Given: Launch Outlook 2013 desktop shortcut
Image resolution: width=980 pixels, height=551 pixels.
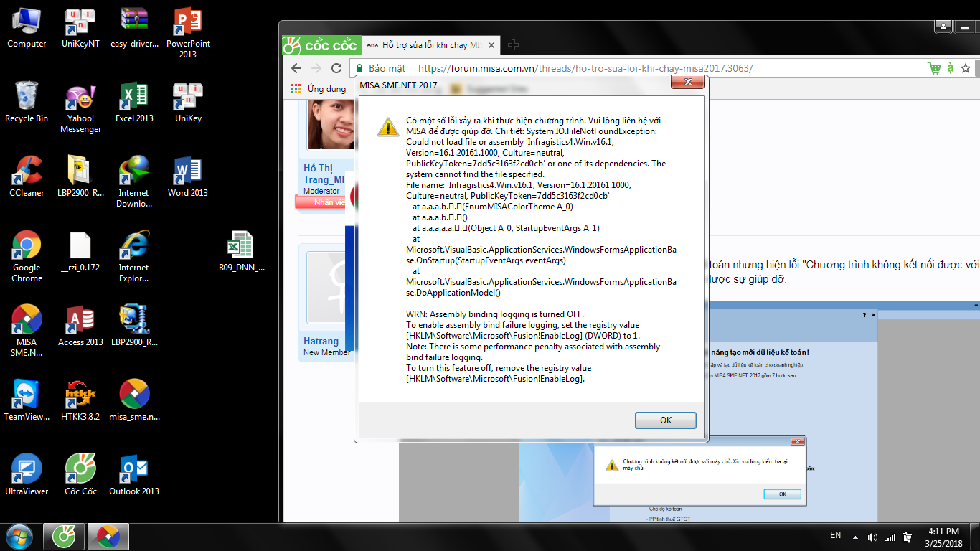Looking at the screenshot, I should coord(134,476).
